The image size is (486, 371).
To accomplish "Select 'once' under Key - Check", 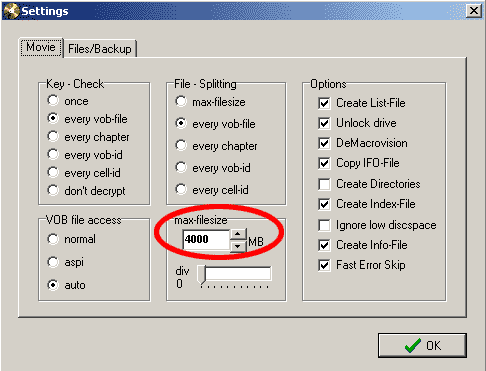I will tap(53, 100).
